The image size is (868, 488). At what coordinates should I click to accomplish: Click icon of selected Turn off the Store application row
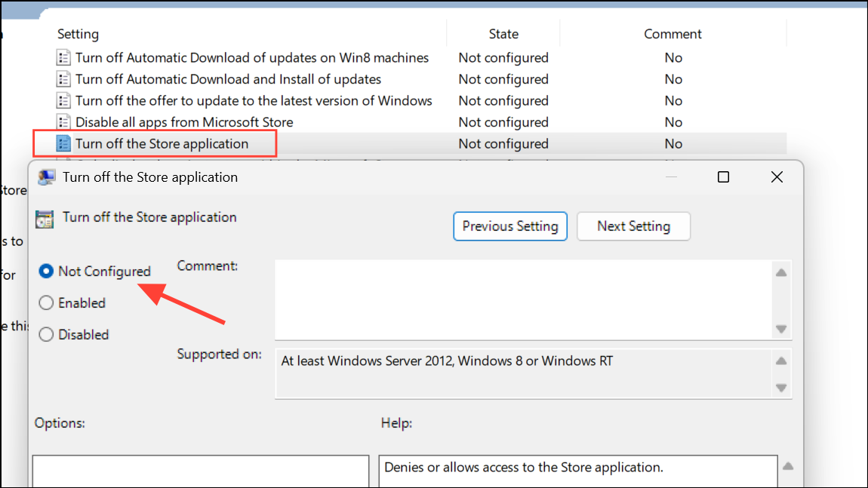(63, 144)
